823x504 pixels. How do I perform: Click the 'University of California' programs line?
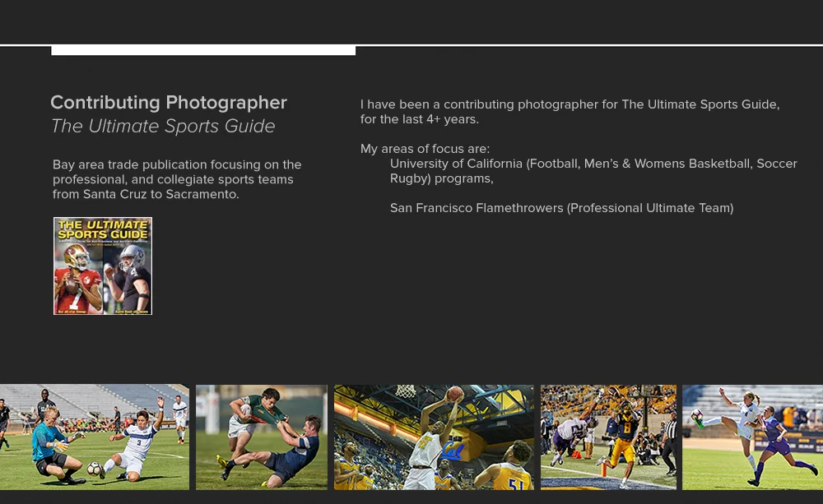[x=593, y=164]
